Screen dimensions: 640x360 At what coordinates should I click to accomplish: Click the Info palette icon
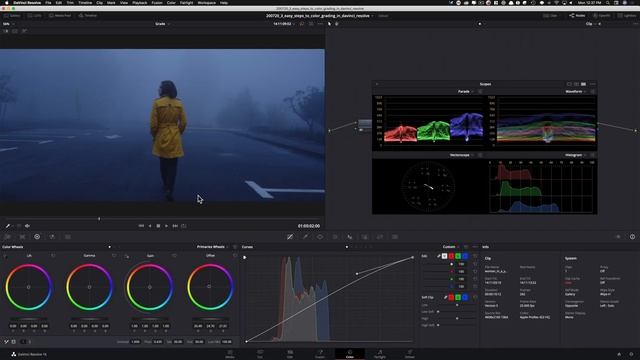(632, 237)
